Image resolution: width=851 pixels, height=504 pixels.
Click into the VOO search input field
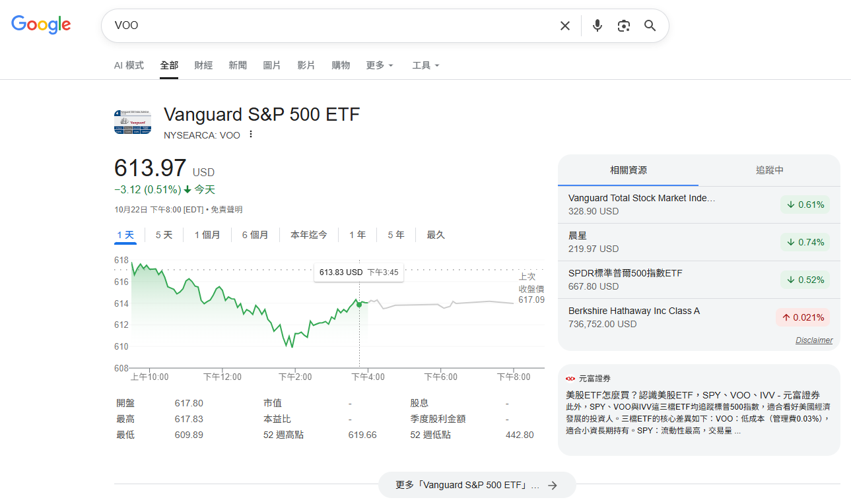[330, 26]
